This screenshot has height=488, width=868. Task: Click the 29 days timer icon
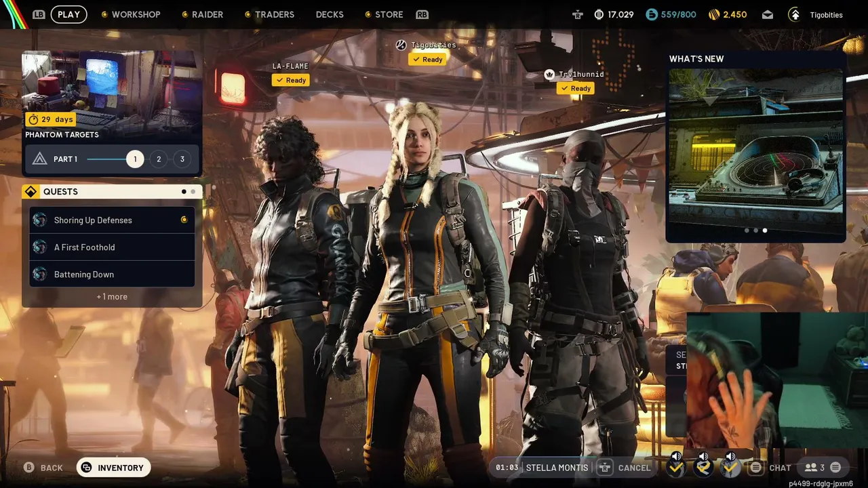[x=33, y=119]
